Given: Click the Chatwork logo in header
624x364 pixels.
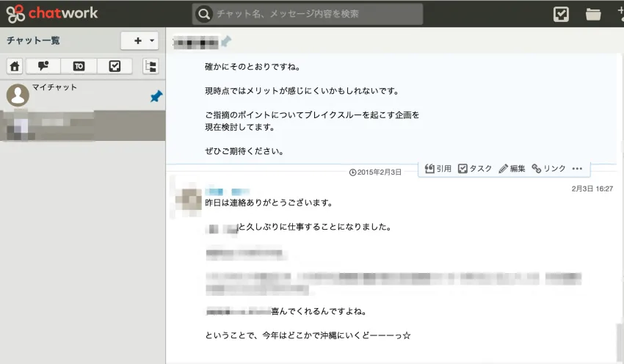Looking at the screenshot, I should [52, 13].
